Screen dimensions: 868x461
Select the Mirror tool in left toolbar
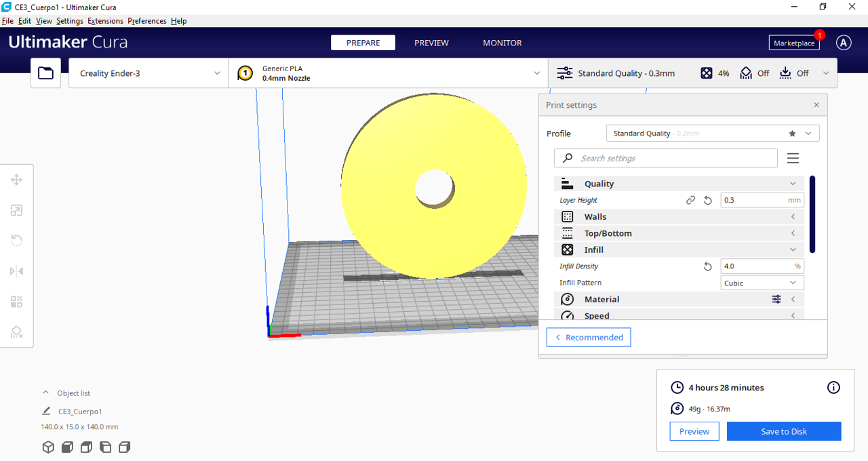pyautogui.click(x=17, y=271)
